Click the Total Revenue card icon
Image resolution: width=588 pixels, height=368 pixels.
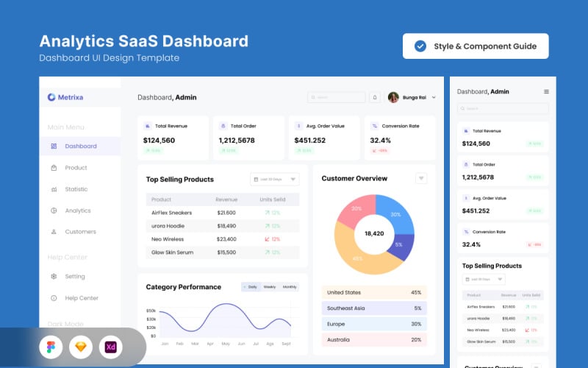147,126
